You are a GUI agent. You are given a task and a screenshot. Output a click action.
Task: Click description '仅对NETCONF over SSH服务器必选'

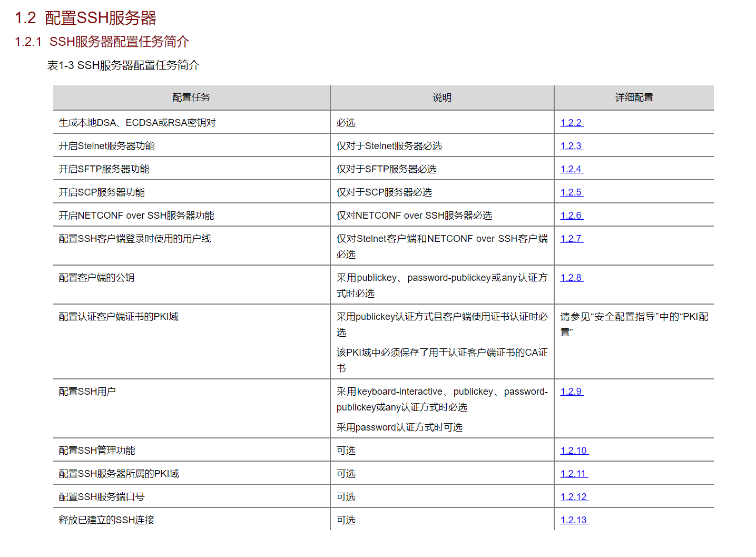click(414, 216)
